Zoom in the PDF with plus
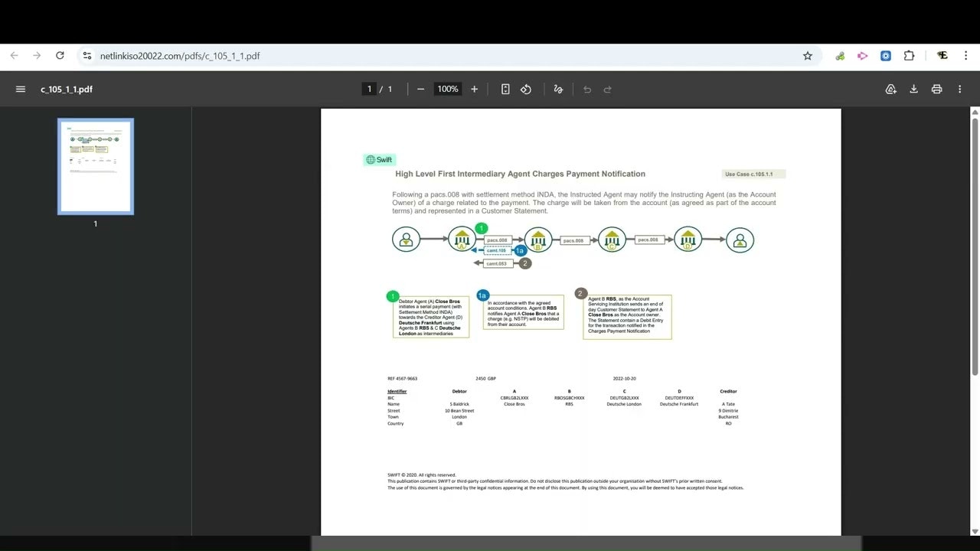 [x=474, y=89]
